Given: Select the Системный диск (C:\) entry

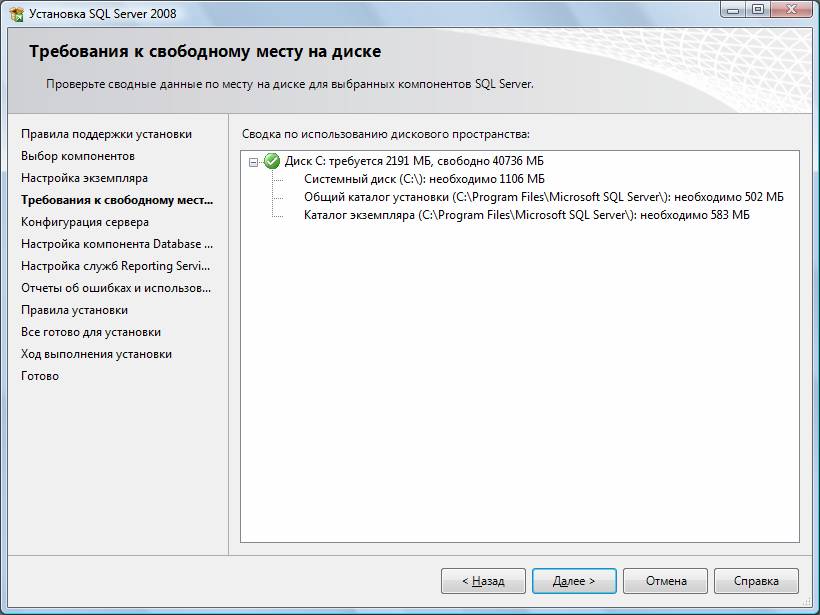Looking at the screenshot, I should (x=424, y=179).
